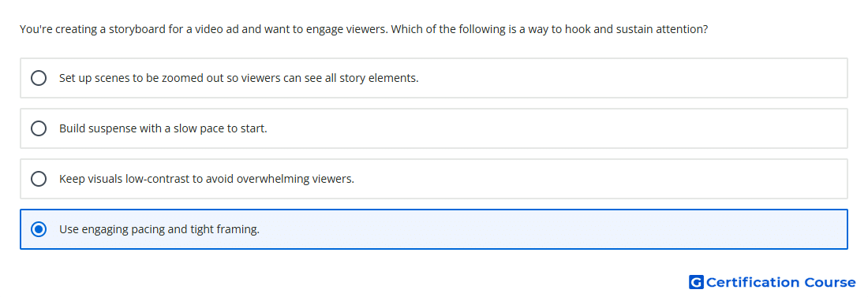Screen dimensions: 868x297
Task: Click the blue G logo icon
Action: tap(696, 282)
